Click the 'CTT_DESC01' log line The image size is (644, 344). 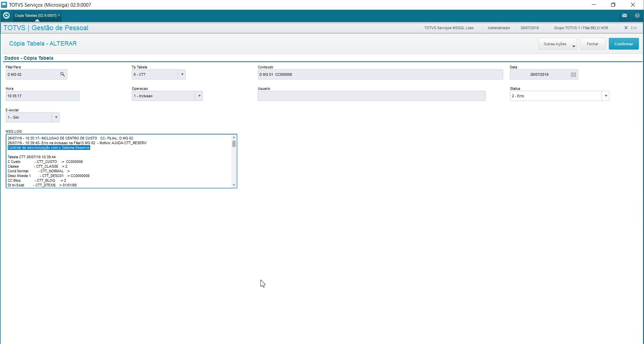[49, 176]
